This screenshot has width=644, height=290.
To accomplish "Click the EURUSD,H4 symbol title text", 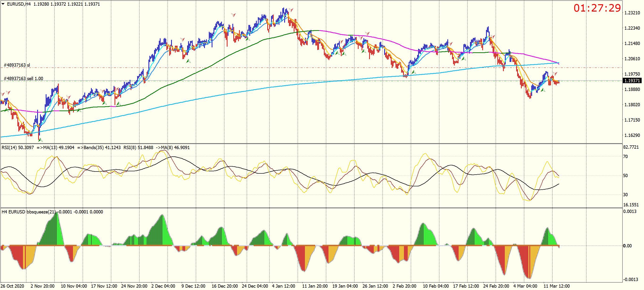I will [x=18, y=4].
